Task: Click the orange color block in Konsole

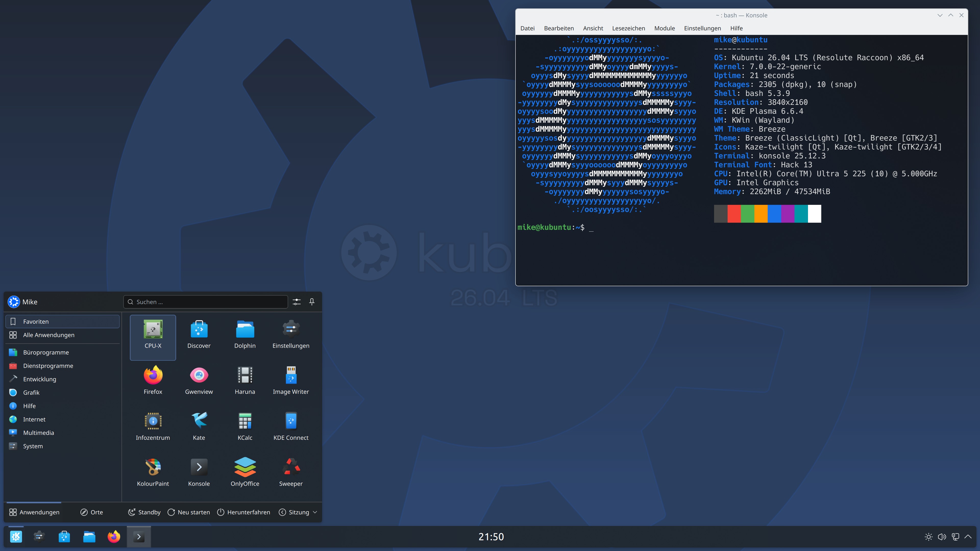Action: coord(761,214)
